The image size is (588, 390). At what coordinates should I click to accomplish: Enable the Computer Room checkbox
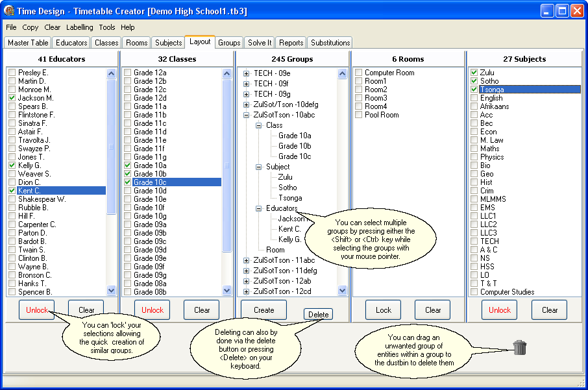point(358,73)
